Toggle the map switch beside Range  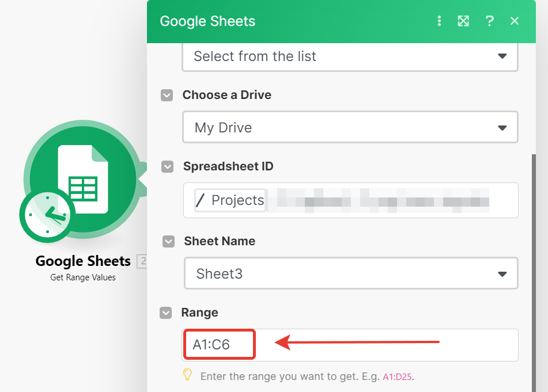click(x=166, y=313)
